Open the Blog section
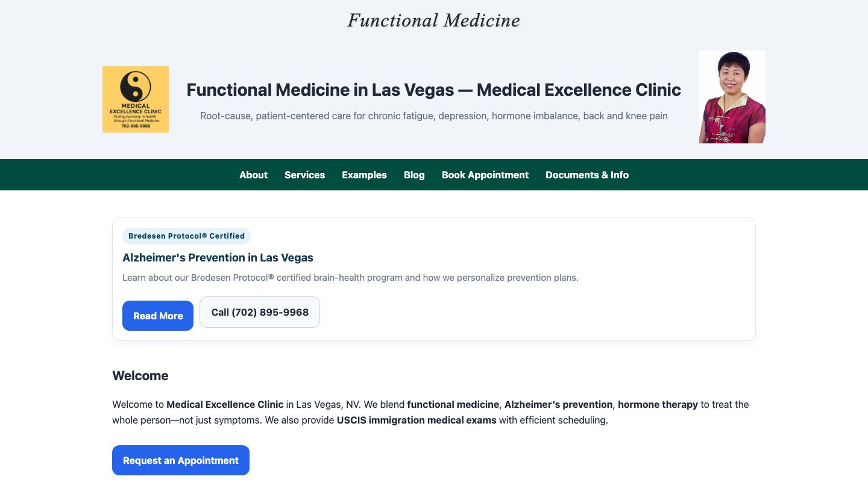The image size is (868, 488). pos(414,175)
